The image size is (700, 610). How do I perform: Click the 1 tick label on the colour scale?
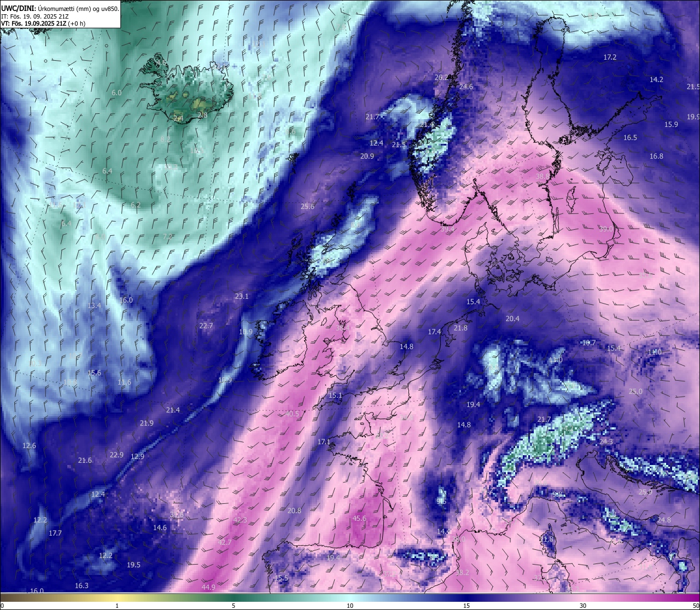[117, 606]
